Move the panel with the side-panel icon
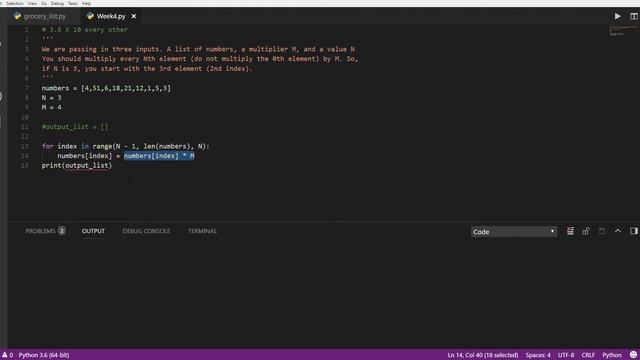This screenshot has width=640, height=360. click(633, 231)
